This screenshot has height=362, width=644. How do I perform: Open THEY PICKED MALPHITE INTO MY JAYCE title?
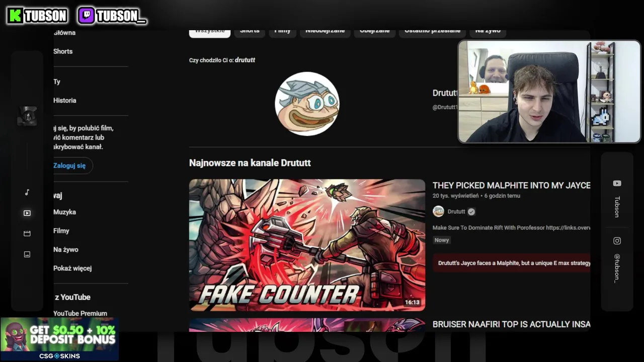coord(511,186)
